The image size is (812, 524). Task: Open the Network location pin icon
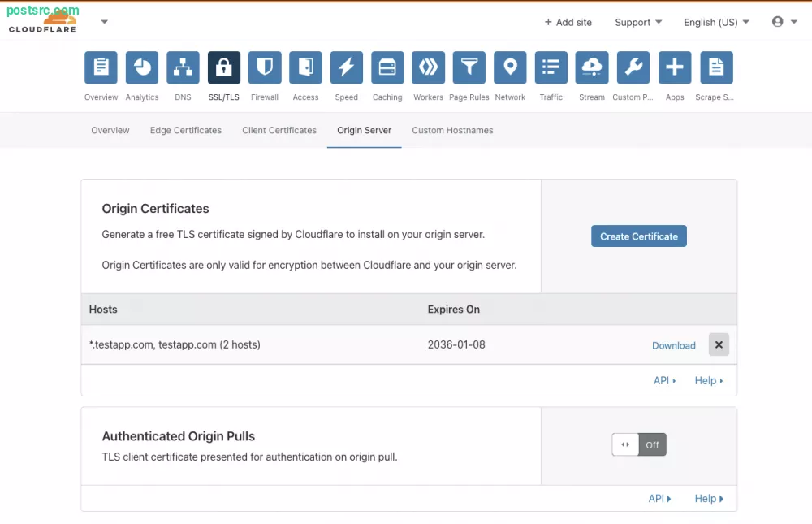point(510,68)
